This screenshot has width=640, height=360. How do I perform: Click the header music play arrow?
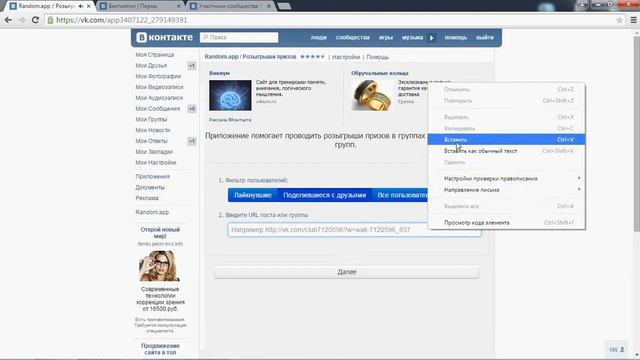tap(431, 38)
